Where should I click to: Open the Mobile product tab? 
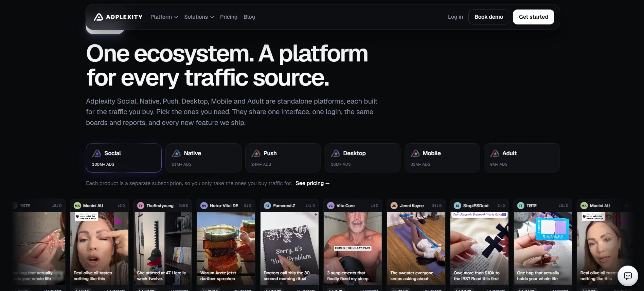[442, 158]
